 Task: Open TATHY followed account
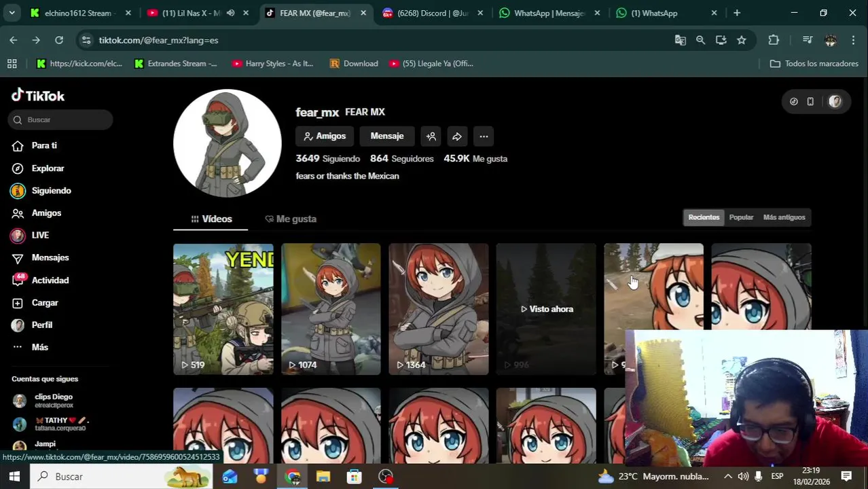(x=51, y=424)
